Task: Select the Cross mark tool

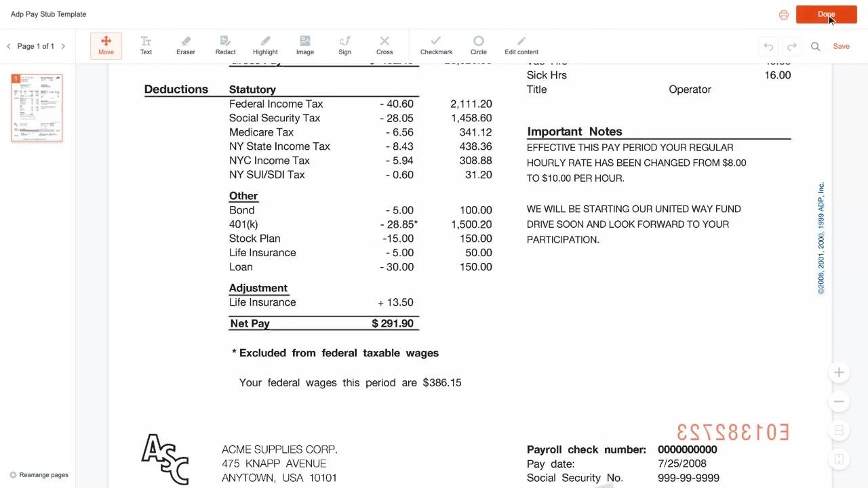Action: coord(384,46)
